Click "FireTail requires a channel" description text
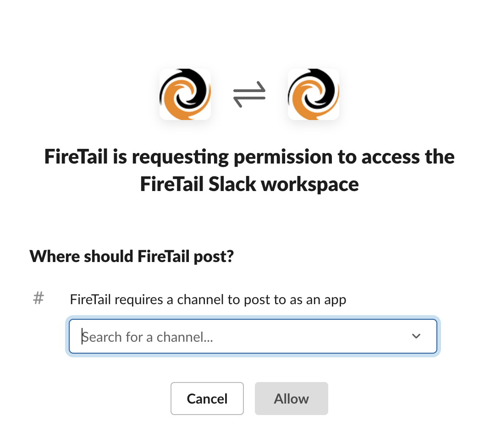485x448 pixels. point(208,300)
